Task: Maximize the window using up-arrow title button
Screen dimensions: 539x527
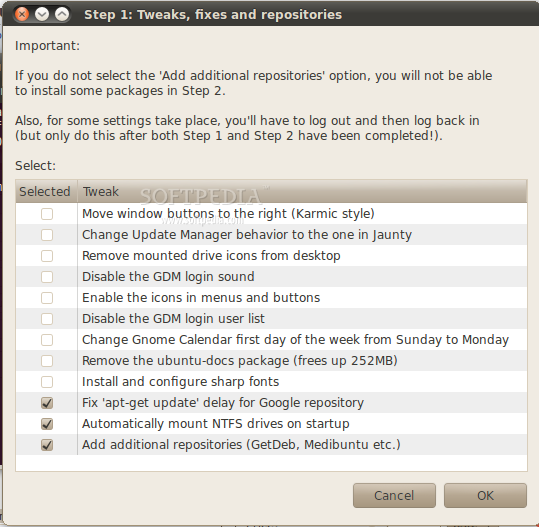Action: (x=62, y=14)
